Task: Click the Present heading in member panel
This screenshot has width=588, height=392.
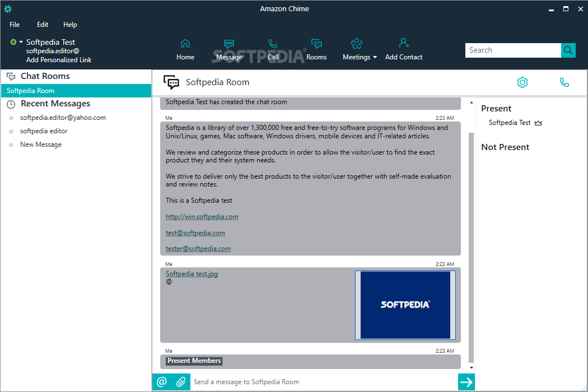Action: tap(496, 109)
